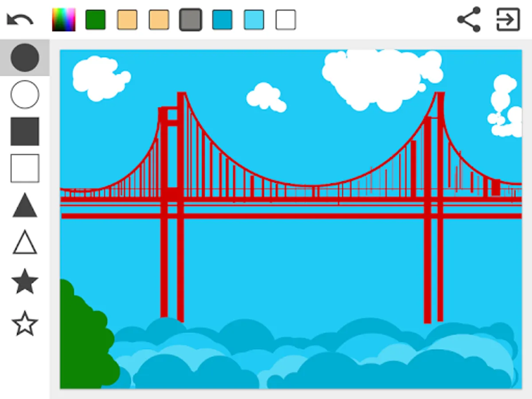Screen dimensions: 532x399
Task: Select the outlined triangle shape tool
Action: point(25,242)
